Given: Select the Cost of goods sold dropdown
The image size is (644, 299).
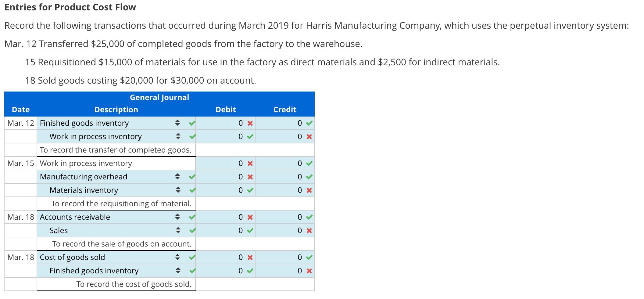Looking at the screenshot, I should pyautogui.click(x=177, y=257).
